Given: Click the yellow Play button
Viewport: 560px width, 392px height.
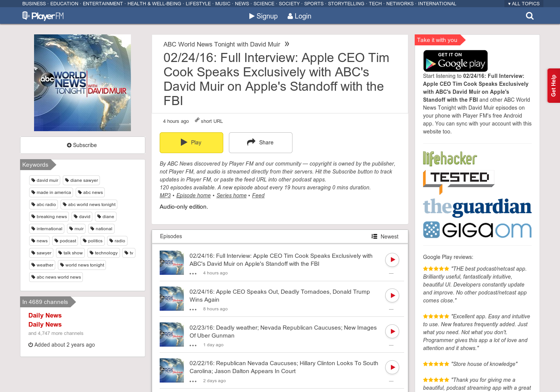Looking at the screenshot, I should (x=191, y=143).
